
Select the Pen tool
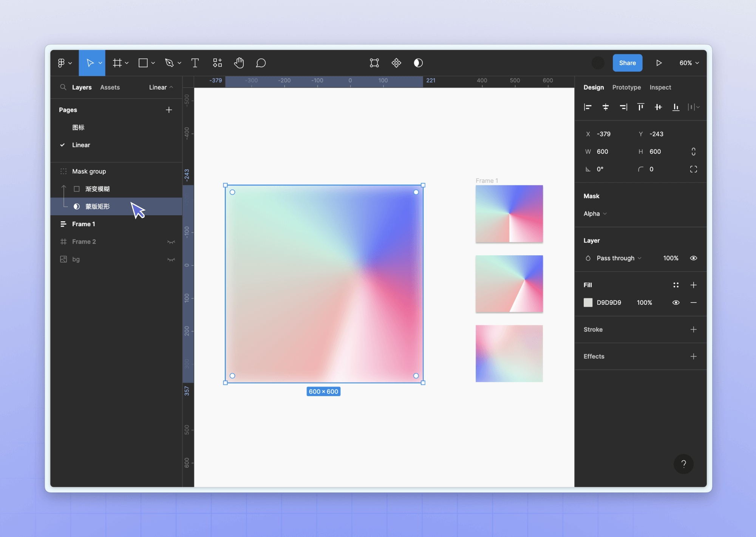tap(171, 63)
